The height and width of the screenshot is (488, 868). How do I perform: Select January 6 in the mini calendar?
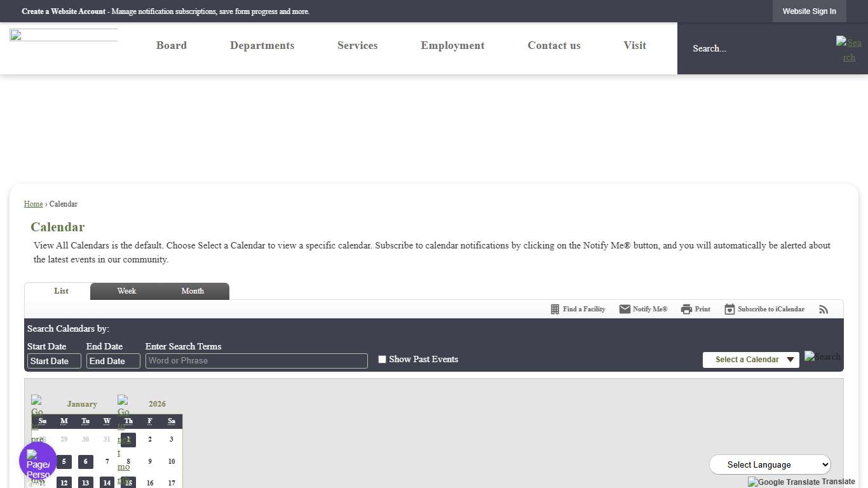86,462
